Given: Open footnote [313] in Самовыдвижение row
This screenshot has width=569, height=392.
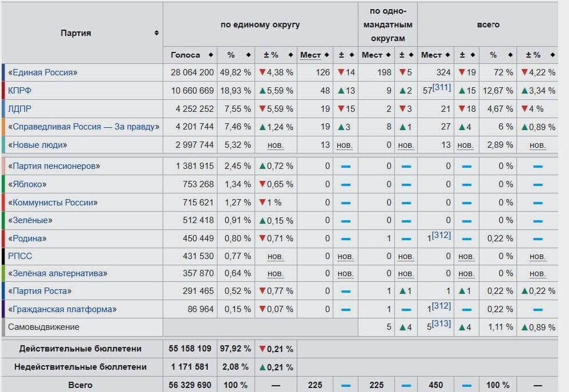Looking at the screenshot, I should pyautogui.click(x=441, y=324).
